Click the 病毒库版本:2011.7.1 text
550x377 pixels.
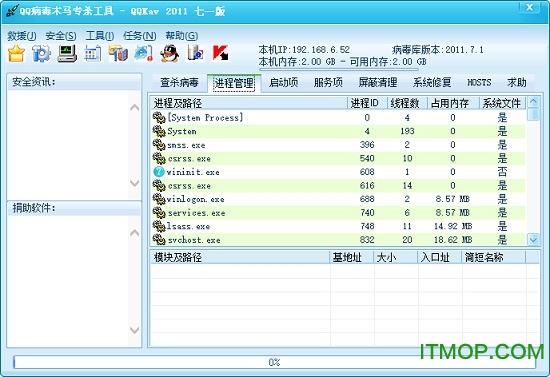tap(438, 50)
